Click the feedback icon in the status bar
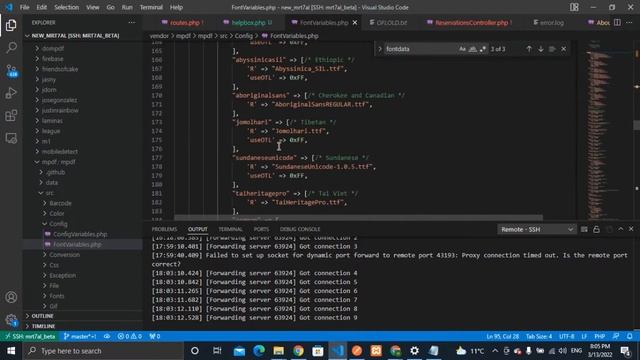 pyautogui.click(x=616, y=336)
